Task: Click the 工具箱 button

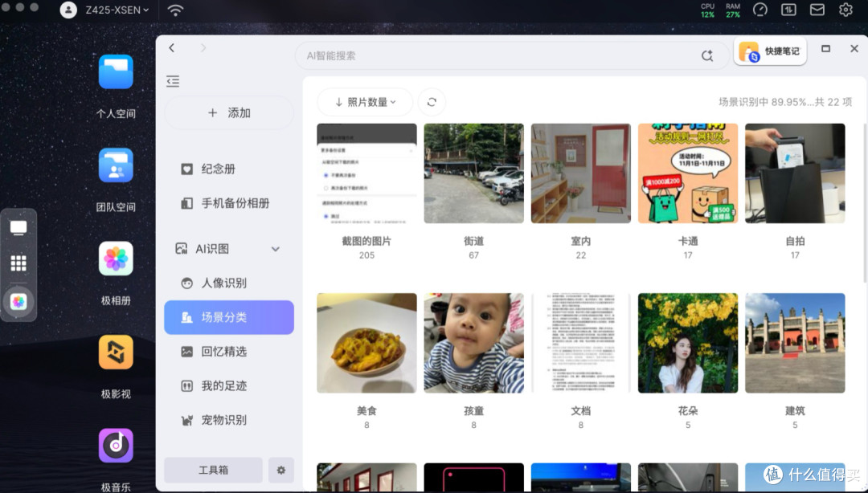Action: pos(213,470)
